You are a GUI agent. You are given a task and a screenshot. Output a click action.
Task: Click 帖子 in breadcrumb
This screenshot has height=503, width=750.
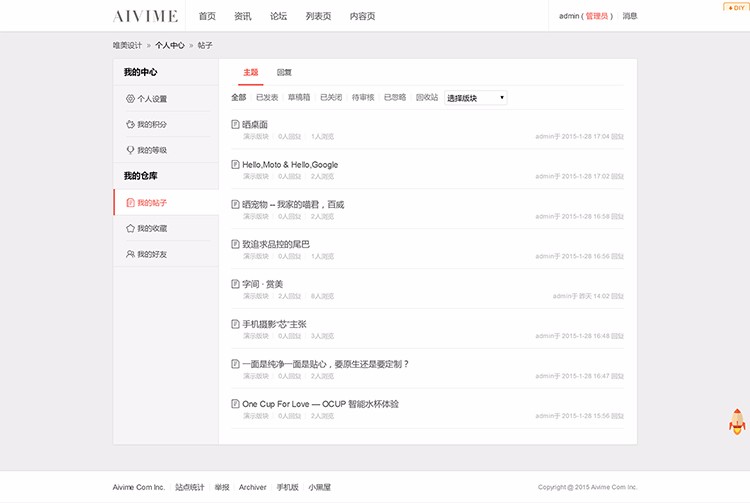[x=205, y=45]
